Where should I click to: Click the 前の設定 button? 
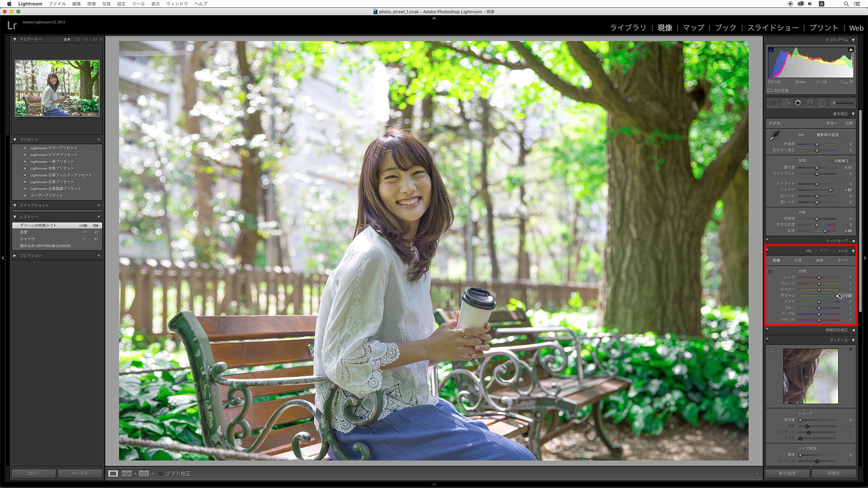(787, 474)
